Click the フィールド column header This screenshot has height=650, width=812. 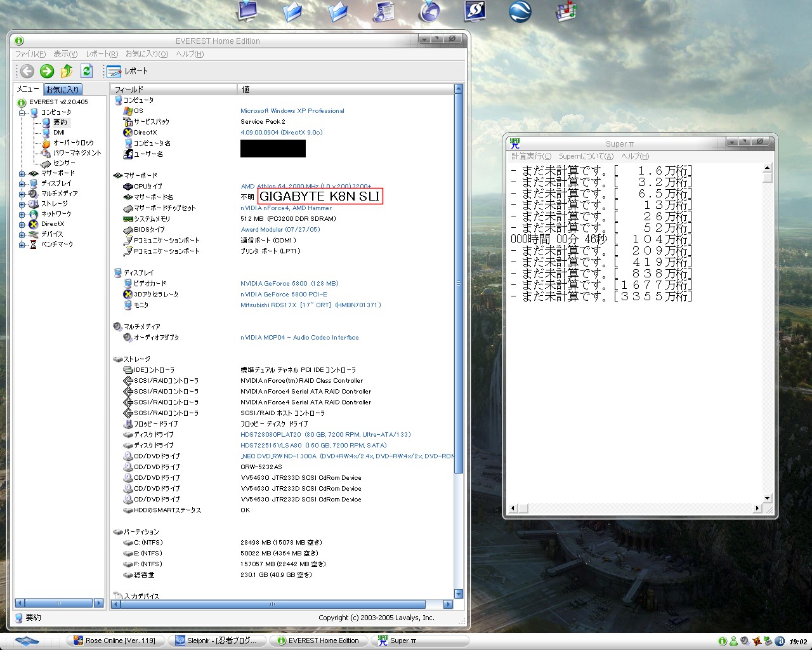[174, 90]
